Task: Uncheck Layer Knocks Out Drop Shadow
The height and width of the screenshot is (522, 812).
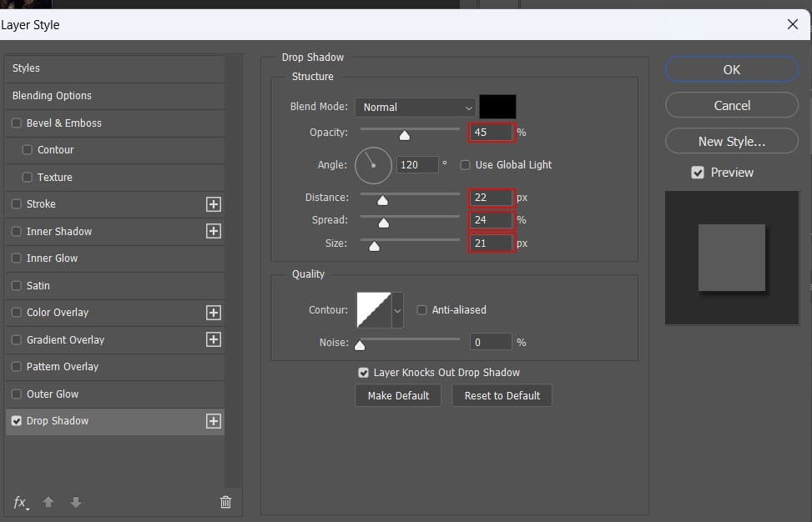Action: 364,373
